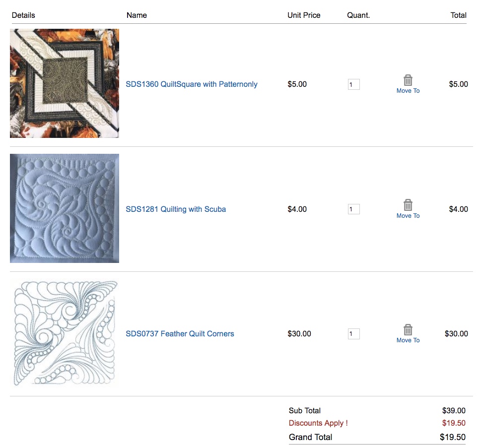
Task: Open SDS0737 Feather Quilt Corners link
Action: [x=180, y=334]
